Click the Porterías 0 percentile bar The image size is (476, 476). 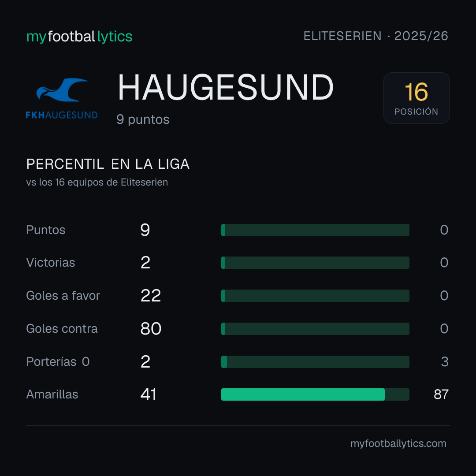(x=315, y=362)
